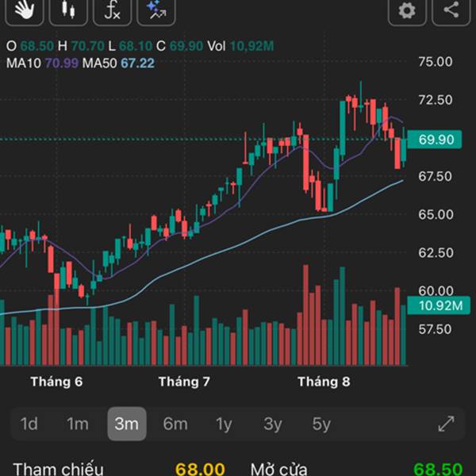The image size is (476, 476).
Task: Select the hand pan tool icon
Action: coord(25,10)
